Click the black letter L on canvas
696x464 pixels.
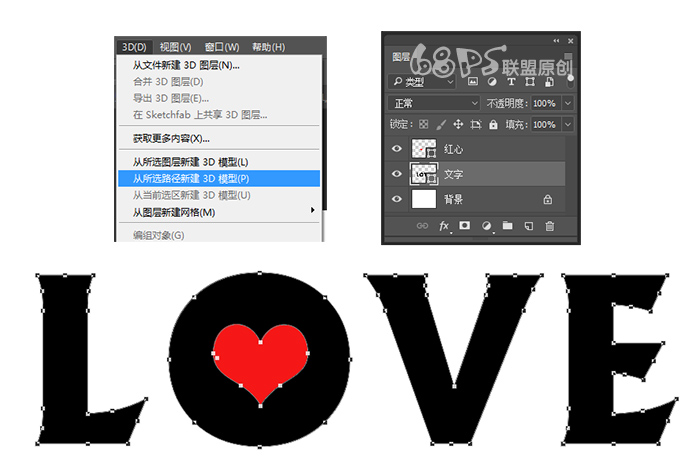coord(65,360)
